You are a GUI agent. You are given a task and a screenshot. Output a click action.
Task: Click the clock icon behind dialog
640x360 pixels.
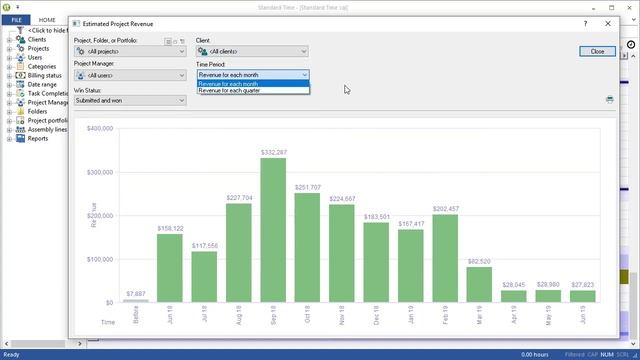point(631,44)
